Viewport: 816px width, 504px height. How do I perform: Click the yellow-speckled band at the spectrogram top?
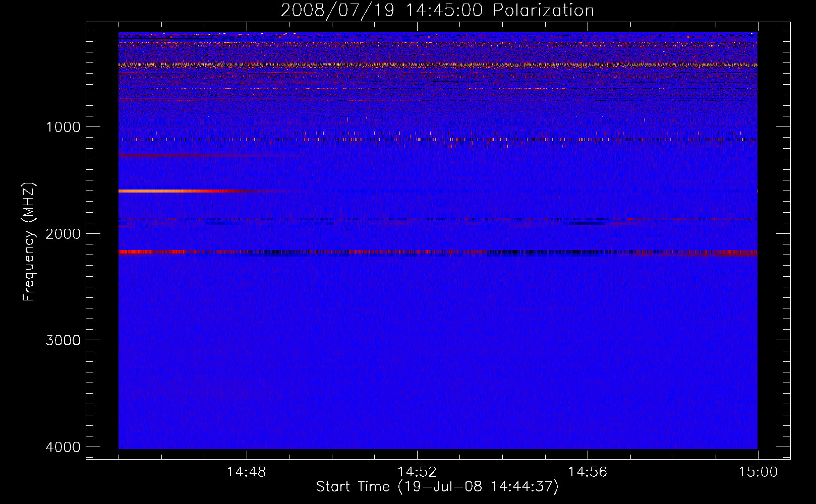[438, 65]
